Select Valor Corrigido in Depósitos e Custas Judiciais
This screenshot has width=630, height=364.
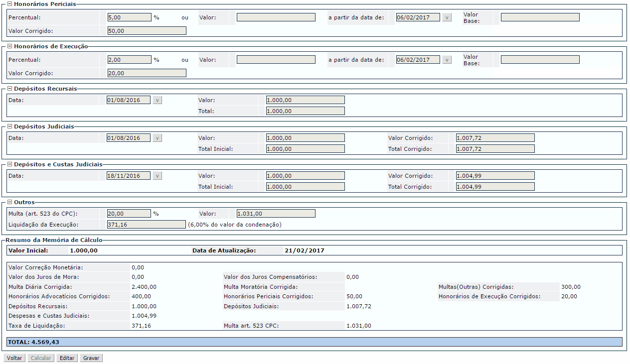[495, 176]
